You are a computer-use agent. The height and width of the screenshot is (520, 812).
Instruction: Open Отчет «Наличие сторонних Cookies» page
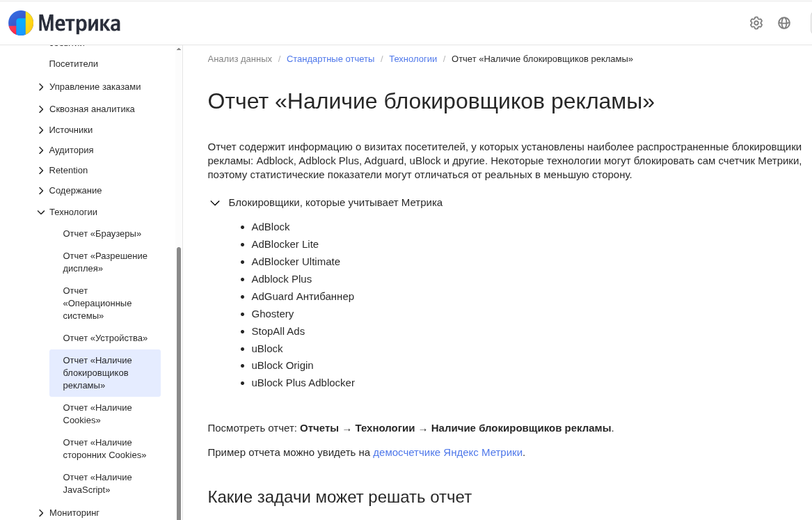pyautogui.click(x=104, y=448)
